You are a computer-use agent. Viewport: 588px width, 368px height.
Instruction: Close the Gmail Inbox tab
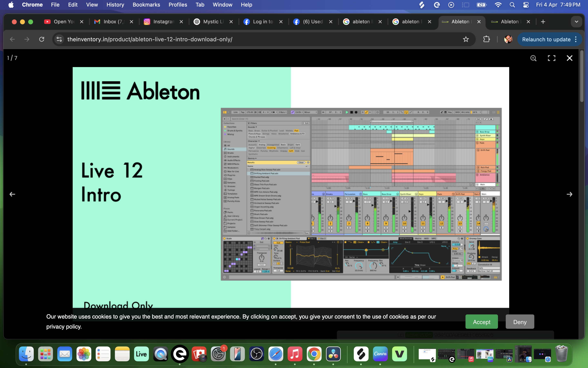tap(131, 22)
